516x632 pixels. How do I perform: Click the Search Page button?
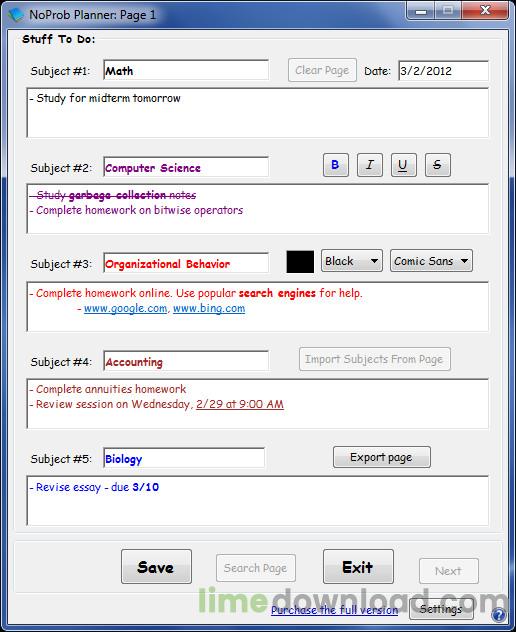coord(256,568)
